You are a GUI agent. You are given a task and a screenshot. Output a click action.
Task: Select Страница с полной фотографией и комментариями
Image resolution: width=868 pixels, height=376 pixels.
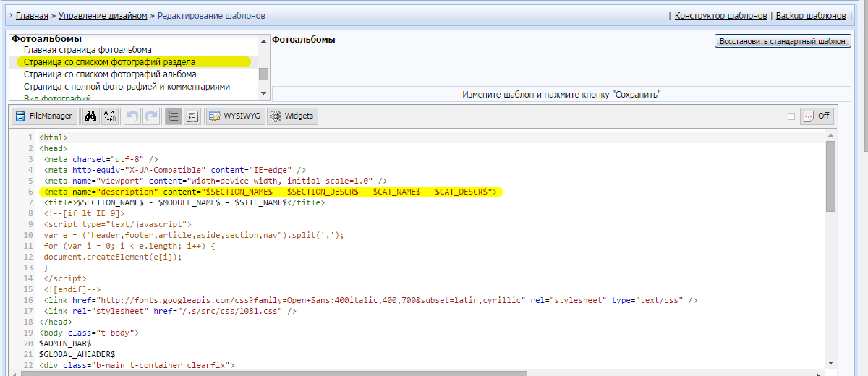point(127,87)
